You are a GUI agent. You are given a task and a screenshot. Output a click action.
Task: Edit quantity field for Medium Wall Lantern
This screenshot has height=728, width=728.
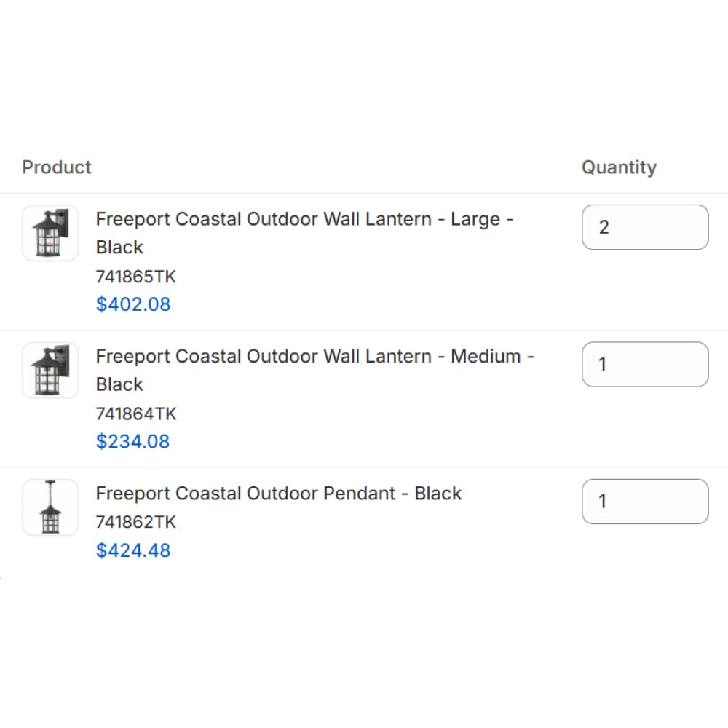[x=644, y=364]
